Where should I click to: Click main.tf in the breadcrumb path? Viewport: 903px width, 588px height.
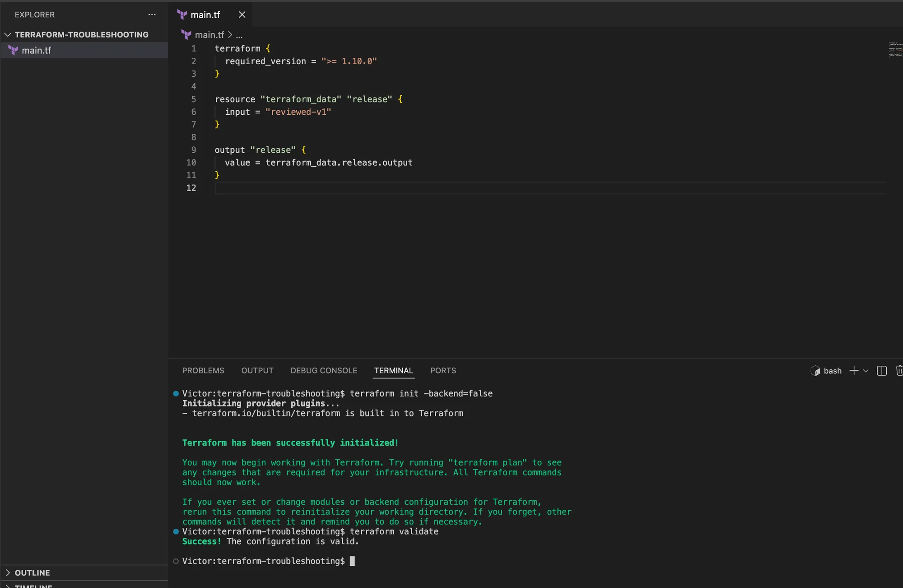coord(209,35)
